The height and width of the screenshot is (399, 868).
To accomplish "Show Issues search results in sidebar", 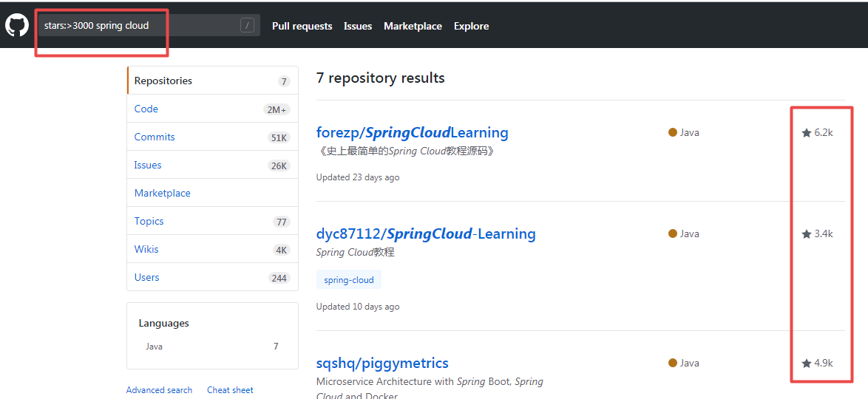I will coord(213,165).
